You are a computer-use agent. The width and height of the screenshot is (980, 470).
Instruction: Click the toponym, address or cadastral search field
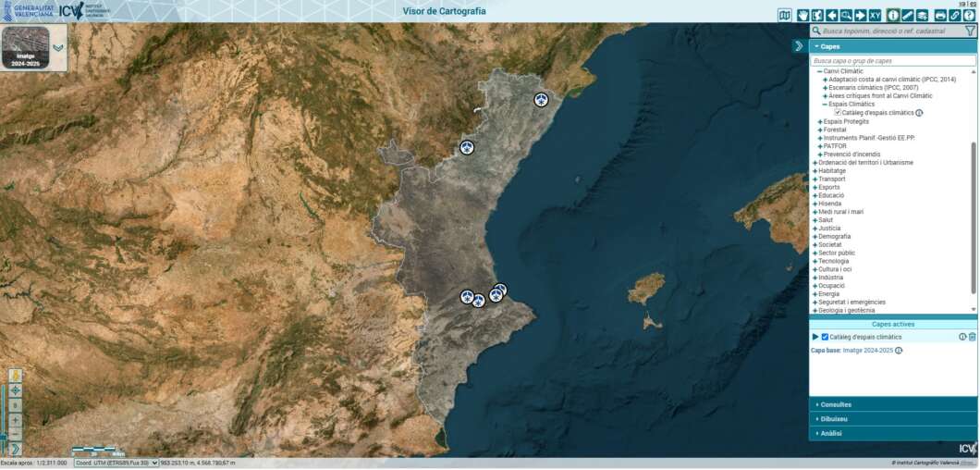coord(892,31)
